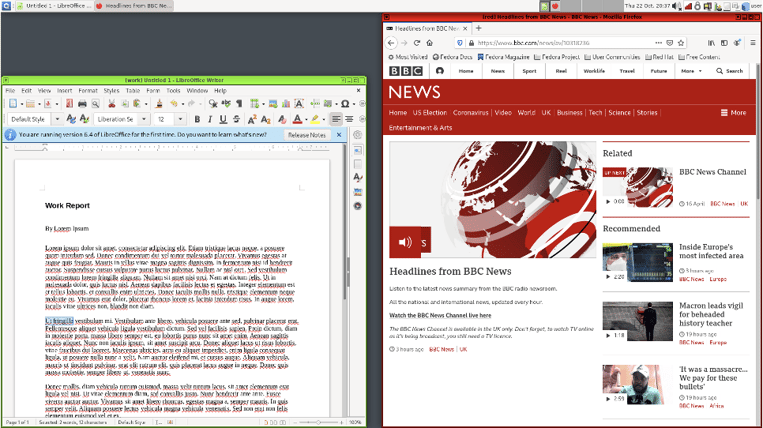
Task: Undo the last action in Writer
Action: point(174,104)
